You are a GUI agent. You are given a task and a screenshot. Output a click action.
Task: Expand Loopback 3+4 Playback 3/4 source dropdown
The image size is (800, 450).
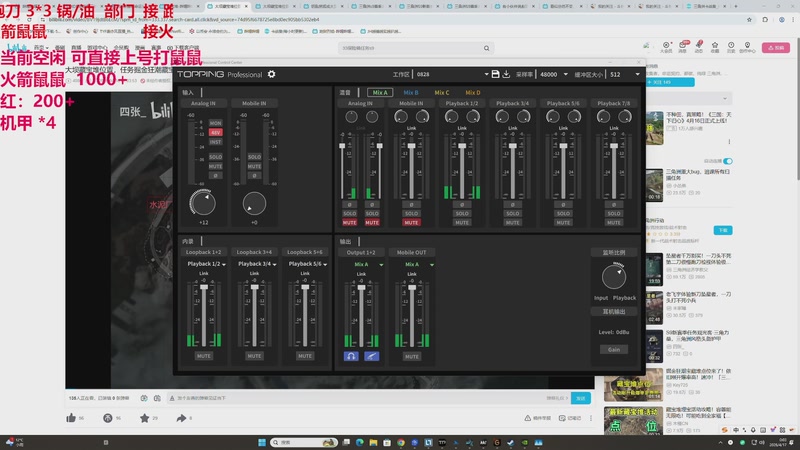click(x=274, y=264)
